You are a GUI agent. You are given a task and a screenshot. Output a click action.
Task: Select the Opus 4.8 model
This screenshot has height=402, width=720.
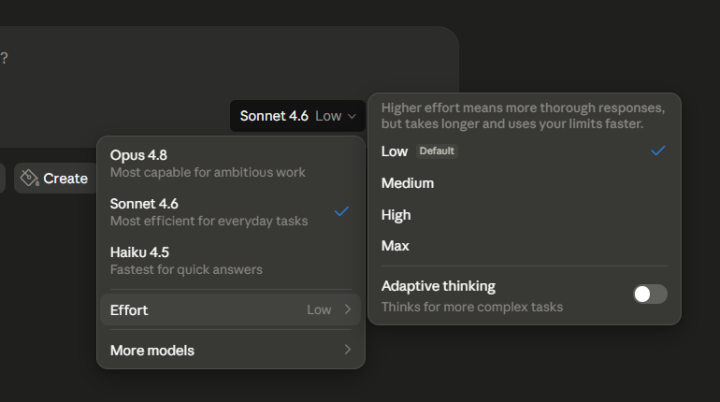(x=231, y=164)
